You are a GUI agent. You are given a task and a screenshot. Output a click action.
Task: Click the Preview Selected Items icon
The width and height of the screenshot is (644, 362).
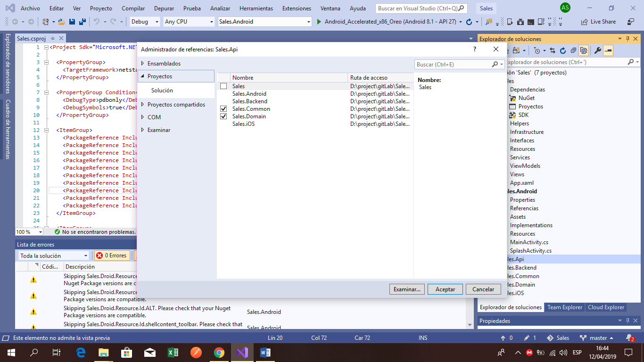click(x=608, y=50)
